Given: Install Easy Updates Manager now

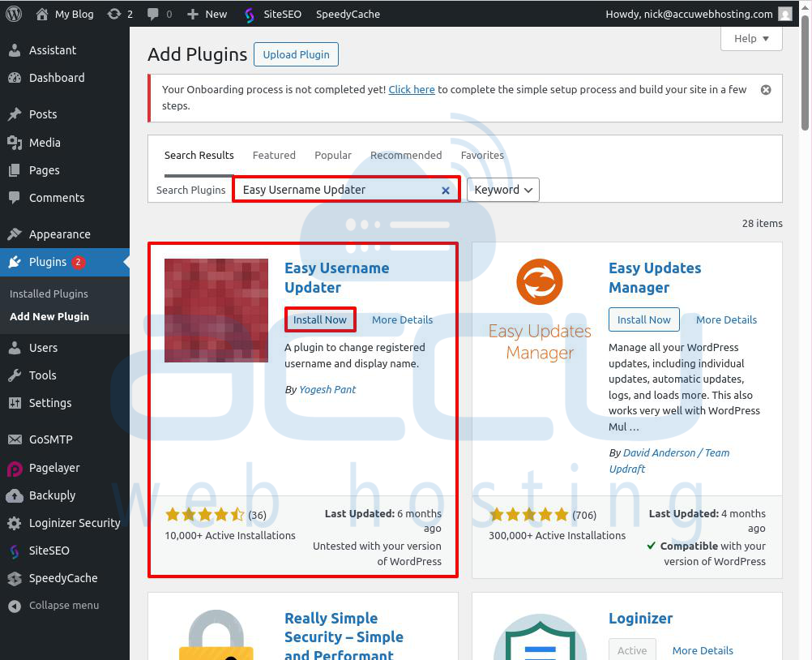Looking at the screenshot, I should 643,319.
